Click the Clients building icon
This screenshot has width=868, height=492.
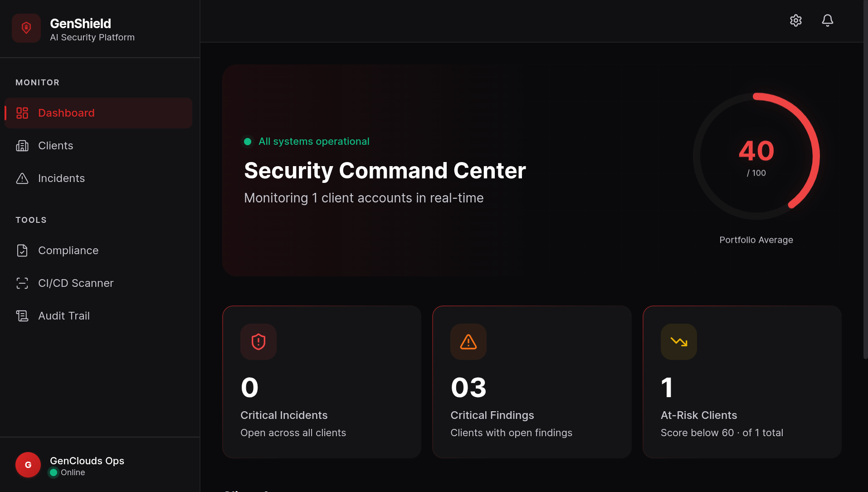[22, 146]
